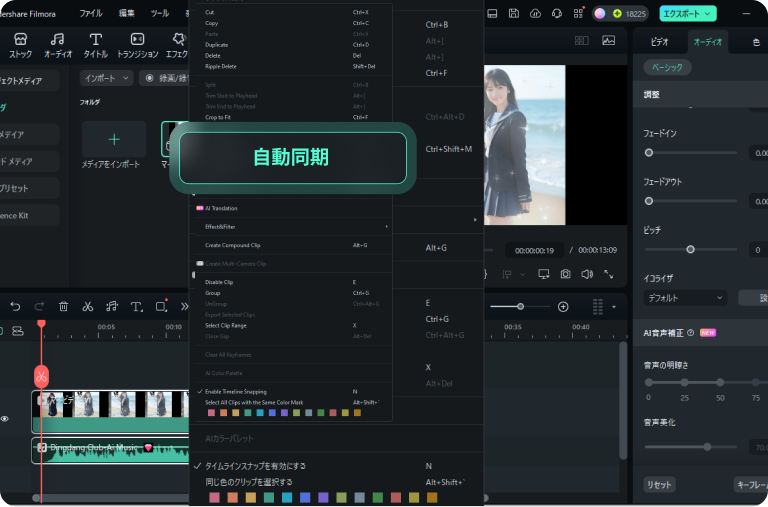Click the メディアをインポート plus thumbnail
This screenshot has width=768, height=507.
tap(114, 140)
